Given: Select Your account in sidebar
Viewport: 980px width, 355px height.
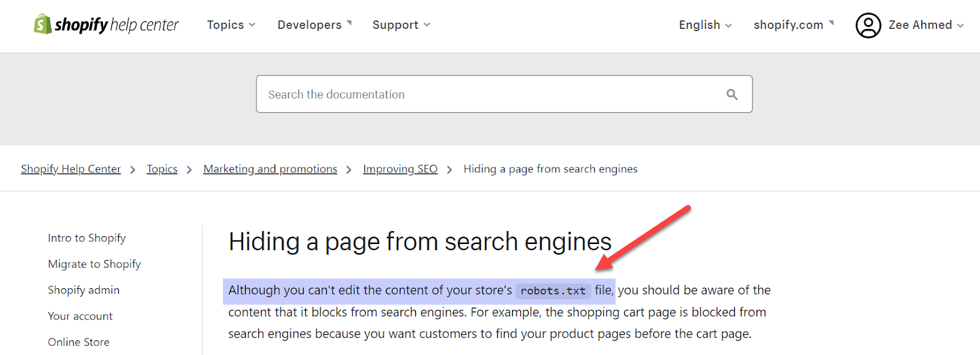Looking at the screenshot, I should click(x=80, y=316).
